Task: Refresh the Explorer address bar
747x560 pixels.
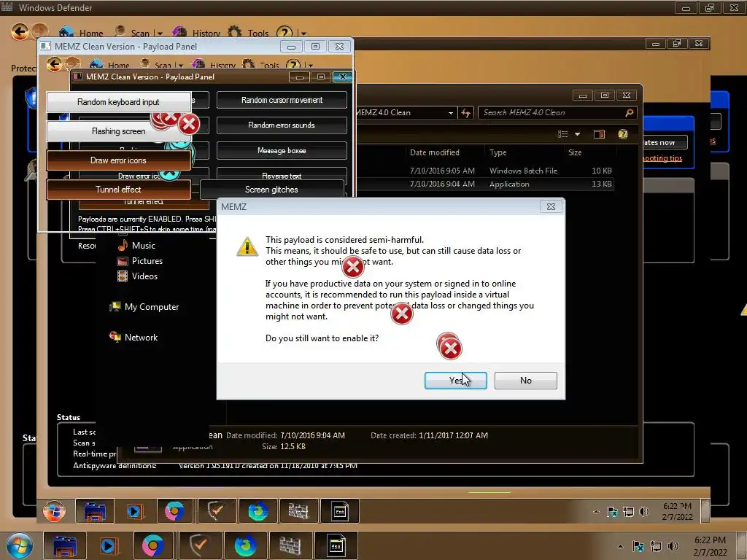Action: click(x=465, y=112)
